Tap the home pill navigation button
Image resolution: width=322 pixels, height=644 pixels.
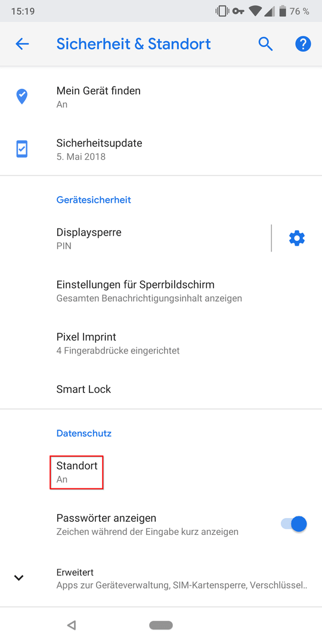point(161,625)
